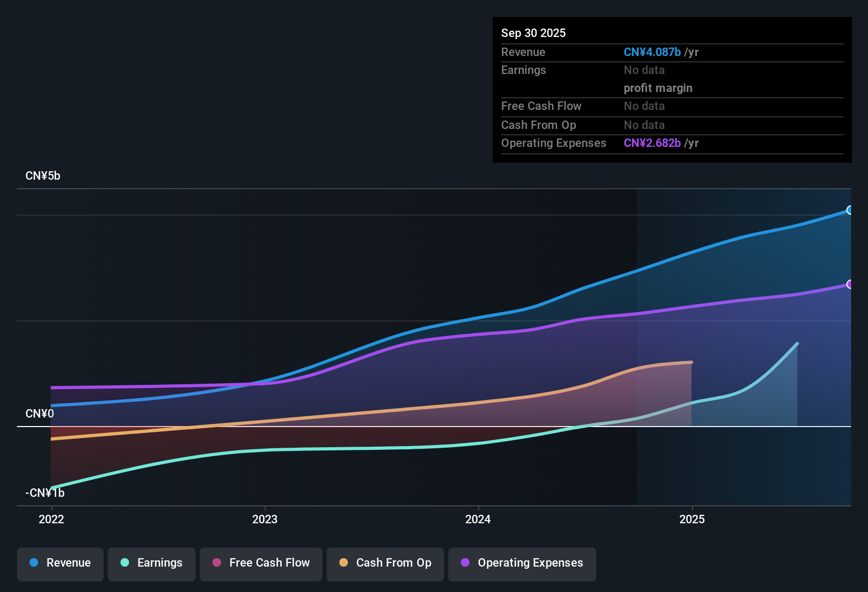Toggle the Revenue series via its blue dot
The width and height of the screenshot is (868, 592).
tap(34, 563)
